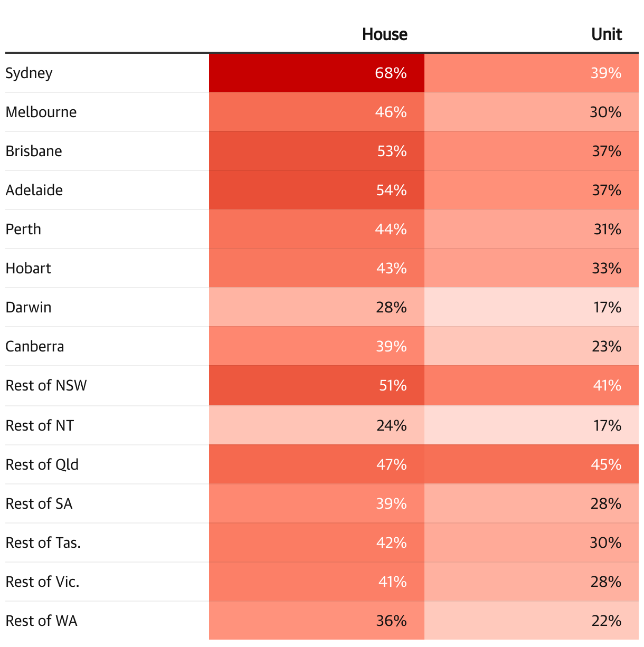Viewport: 644px width, 647px height.
Task: Click the Unit column header
Action: coord(607,34)
